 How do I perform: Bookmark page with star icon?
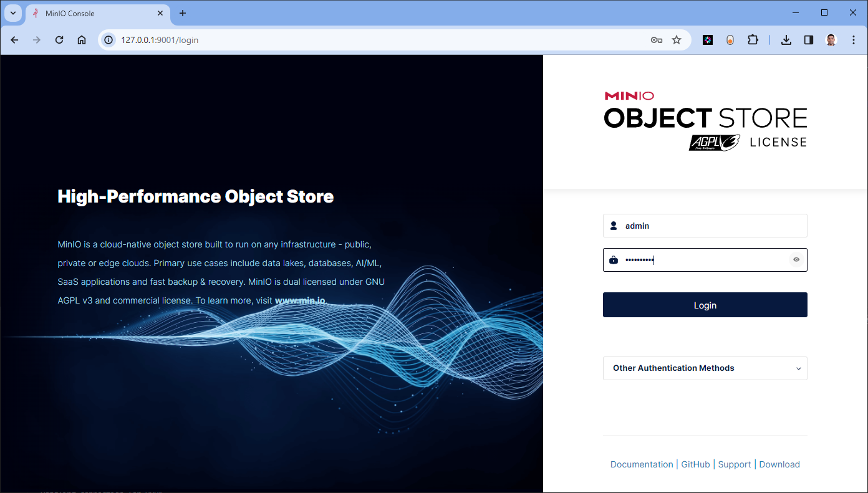[677, 40]
